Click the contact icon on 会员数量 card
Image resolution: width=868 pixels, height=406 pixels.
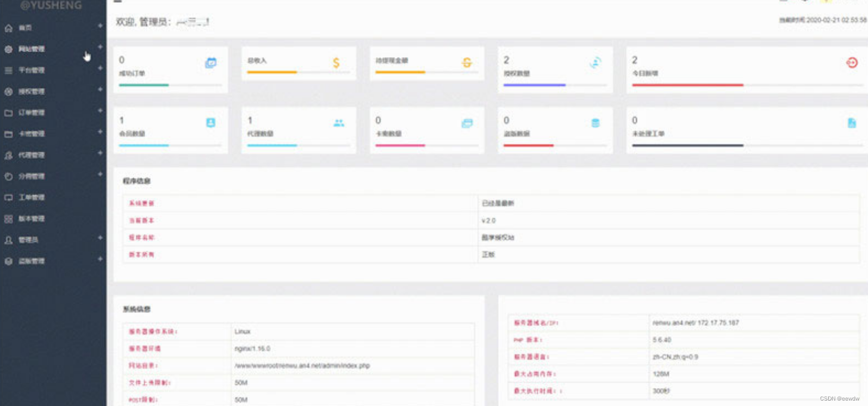[x=210, y=123]
